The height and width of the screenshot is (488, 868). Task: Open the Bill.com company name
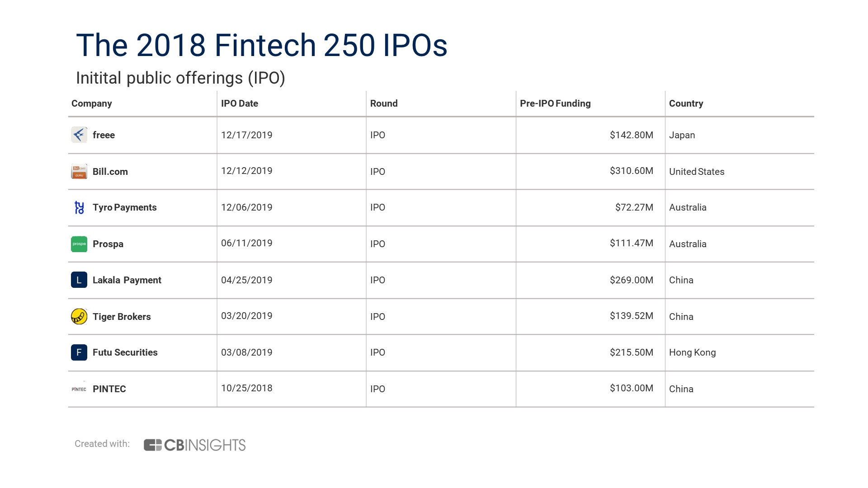[x=110, y=172]
